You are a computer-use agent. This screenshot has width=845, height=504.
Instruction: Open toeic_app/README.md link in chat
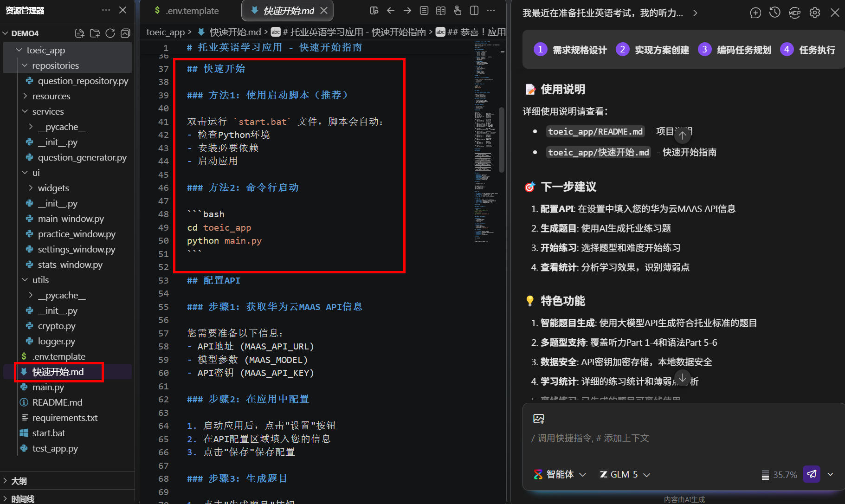click(x=595, y=132)
